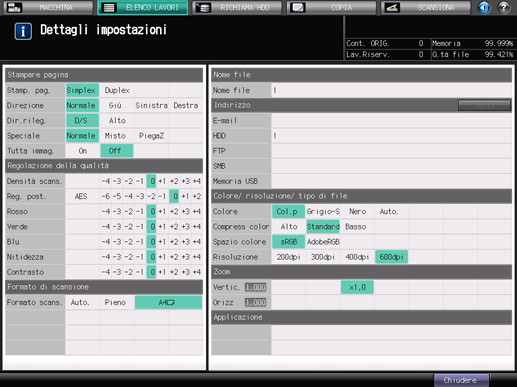This screenshot has height=387, width=517.
Task: Choose Auto. scan format
Action: tap(82, 303)
